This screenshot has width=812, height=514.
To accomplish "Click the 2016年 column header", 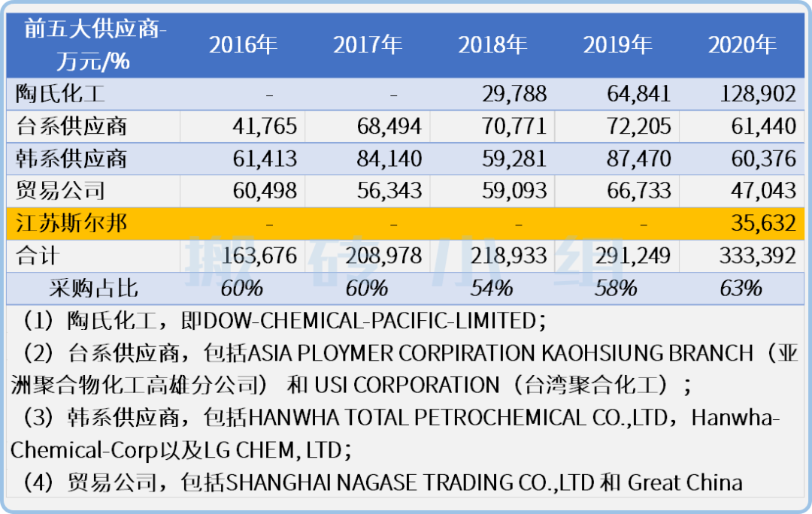I will (243, 45).
